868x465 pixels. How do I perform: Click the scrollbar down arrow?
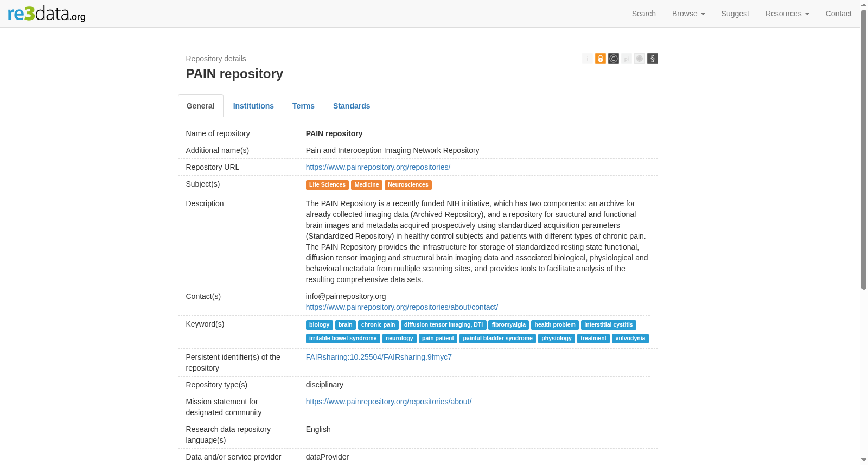864,461
